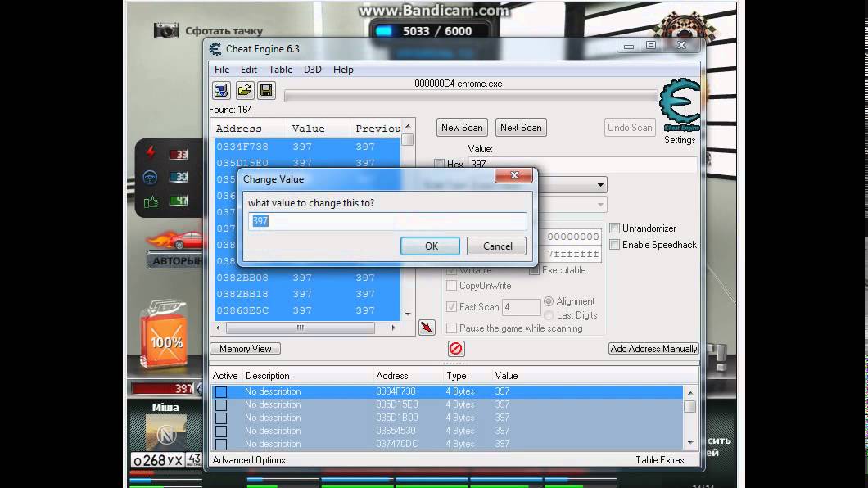Click the Next Scan button
Image resolution: width=868 pixels, height=488 pixels.
[521, 128]
